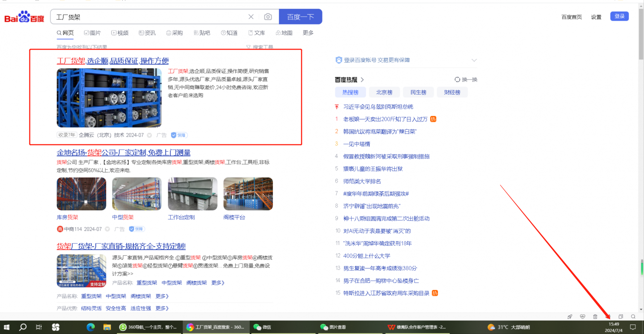644x334 pixels.
Task: Click the 保障 badge under the 中商114 ad
Action: (137, 229)
